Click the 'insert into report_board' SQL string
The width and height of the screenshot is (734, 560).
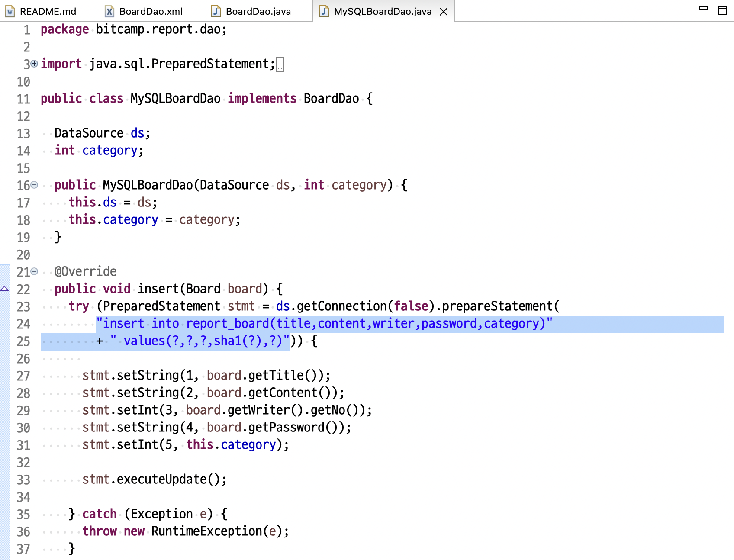click(325, 324)
